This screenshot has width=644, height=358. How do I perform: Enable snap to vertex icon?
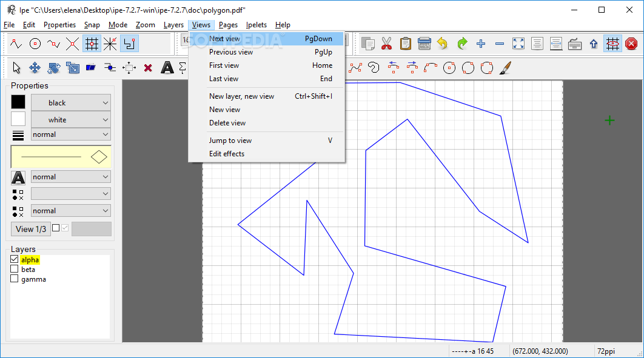tap(16, 44)
